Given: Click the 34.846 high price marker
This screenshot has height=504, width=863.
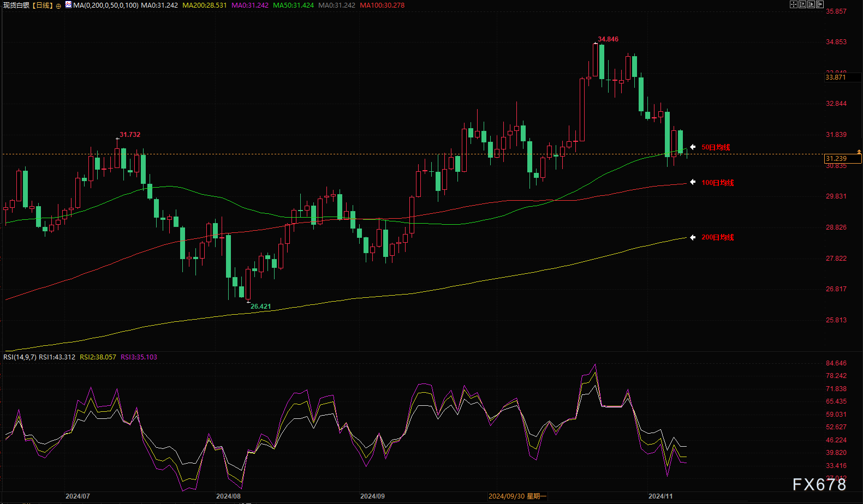Looking at the screenshot, I should pos(608,39).
